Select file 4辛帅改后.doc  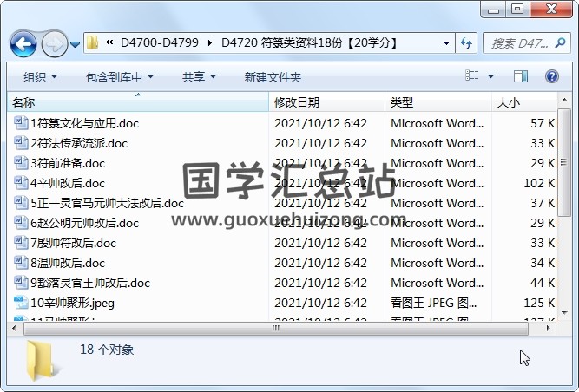pos(68,183)
